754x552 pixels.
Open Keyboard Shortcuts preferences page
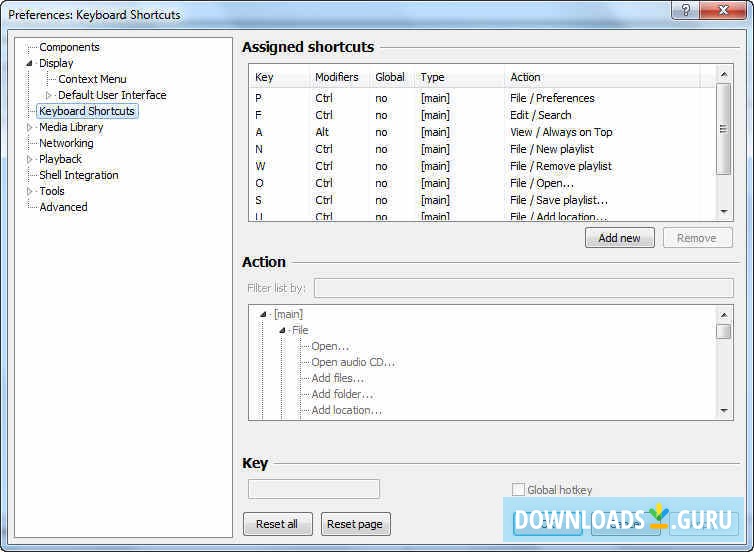click(x=87, y=111)
